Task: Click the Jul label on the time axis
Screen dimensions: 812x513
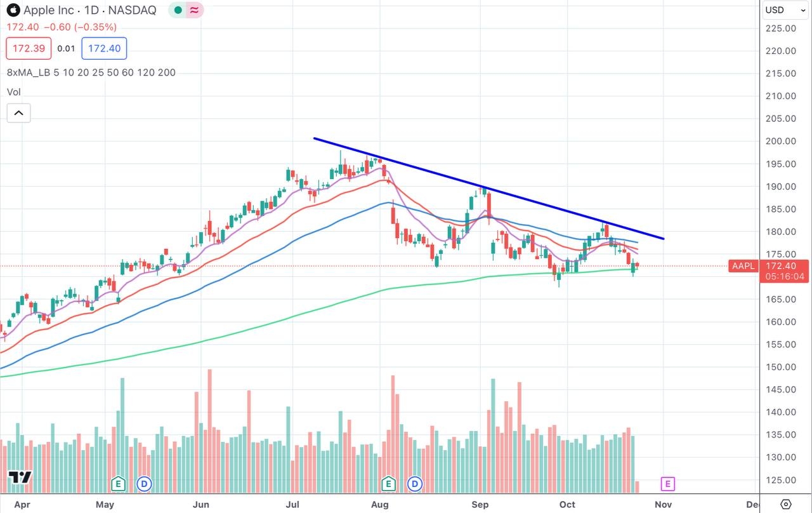Action: click(x=292, y=504)
